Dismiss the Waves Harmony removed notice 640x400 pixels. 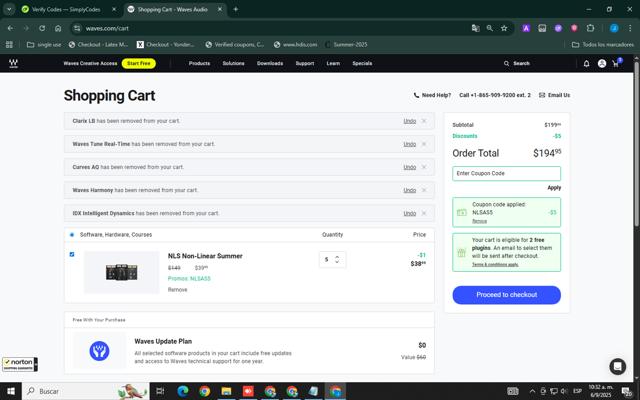pyautogui.click(x=424, y=190)
